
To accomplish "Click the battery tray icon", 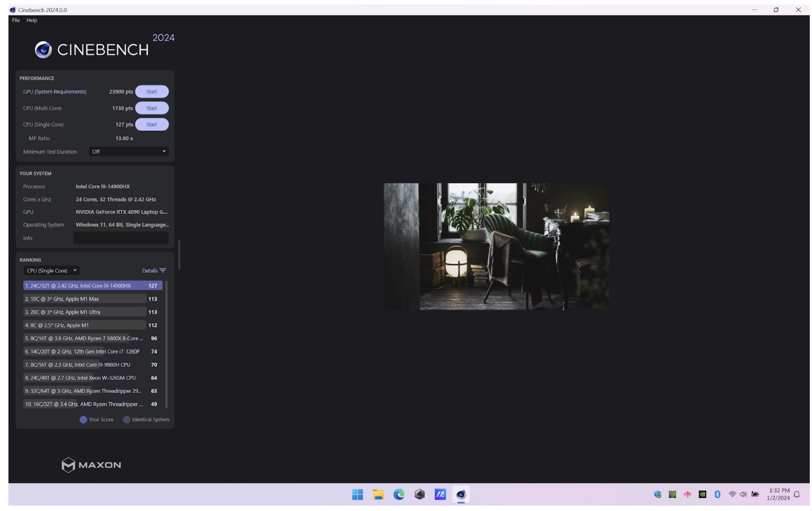I will click(755, 494).
